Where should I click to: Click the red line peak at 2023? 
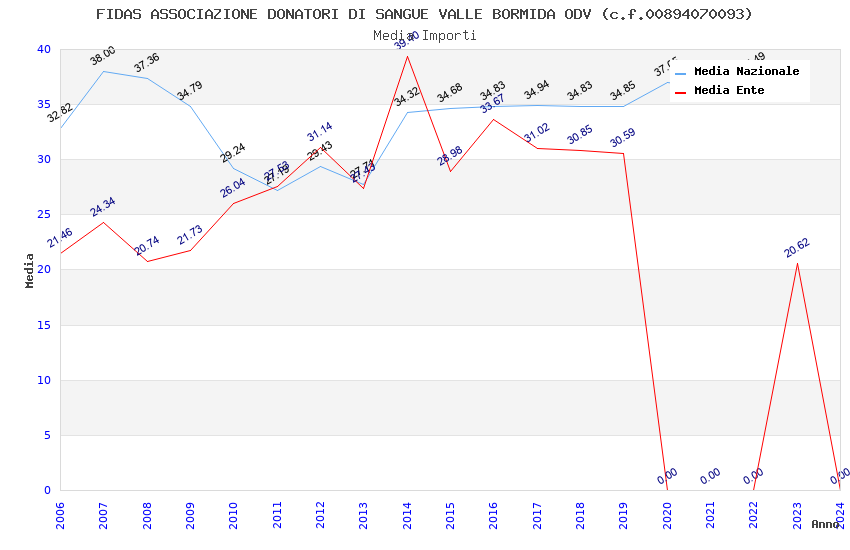pyautogui.click(x=797, y=263)
